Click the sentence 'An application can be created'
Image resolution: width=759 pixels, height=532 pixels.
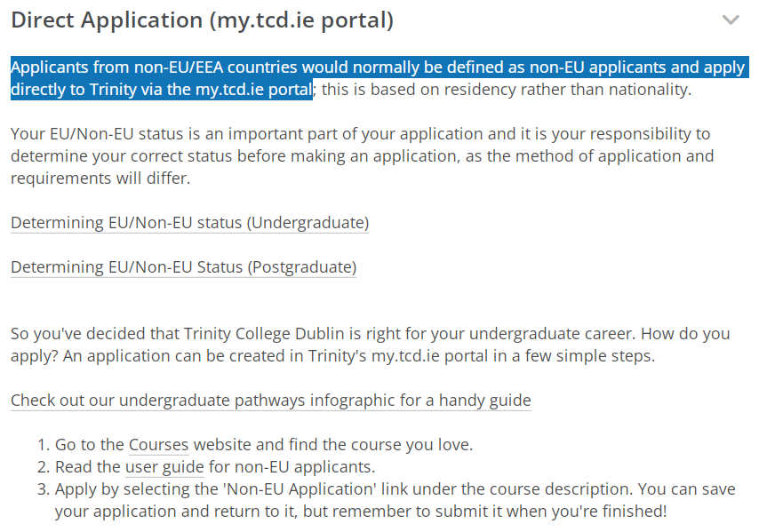[359, 356]
